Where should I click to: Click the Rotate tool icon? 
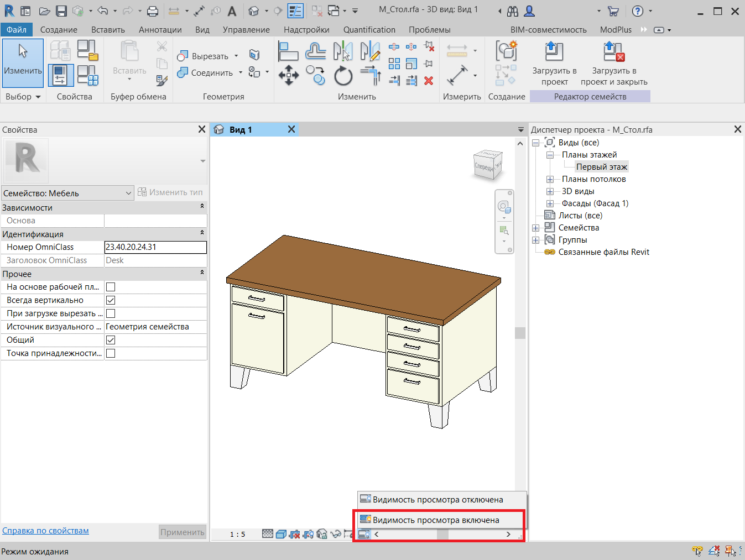pyautogui.click(x=343, y=76)
